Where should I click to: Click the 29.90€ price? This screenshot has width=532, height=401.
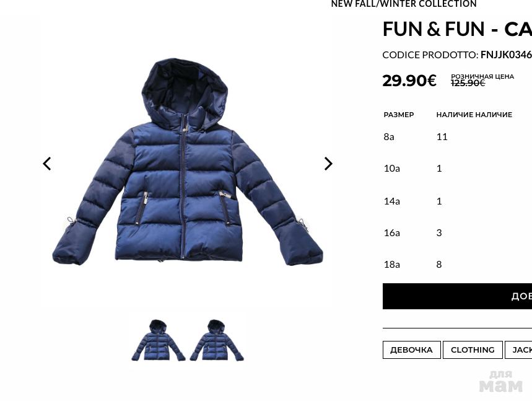tap(409, 81)
